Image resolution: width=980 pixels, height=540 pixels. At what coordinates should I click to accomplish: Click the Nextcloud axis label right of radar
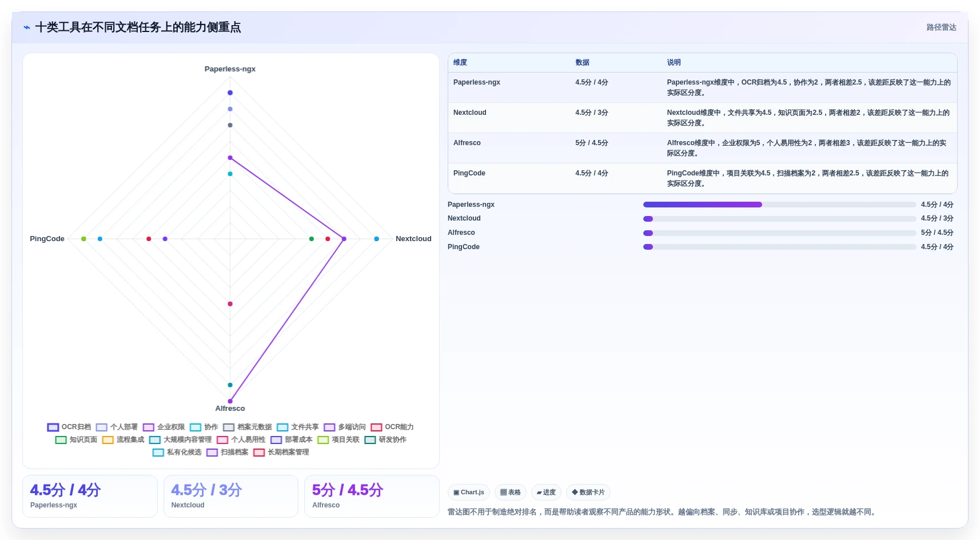[413, 239]
